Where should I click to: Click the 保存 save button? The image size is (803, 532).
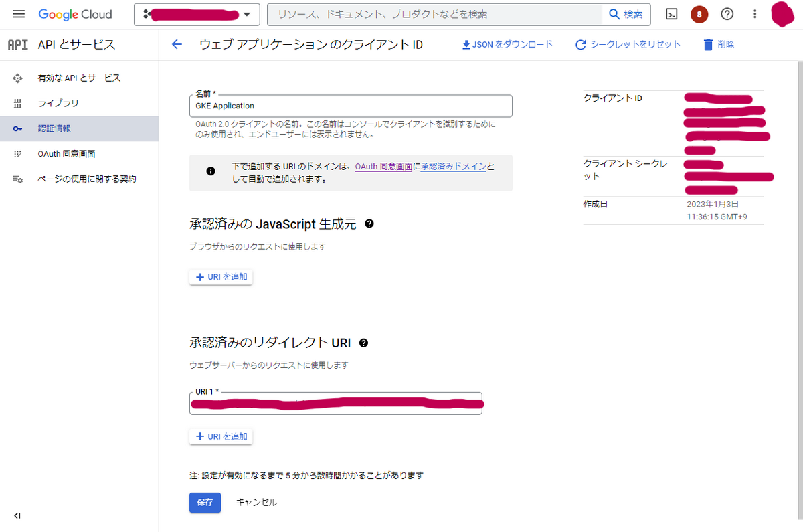tap(205, 502)
